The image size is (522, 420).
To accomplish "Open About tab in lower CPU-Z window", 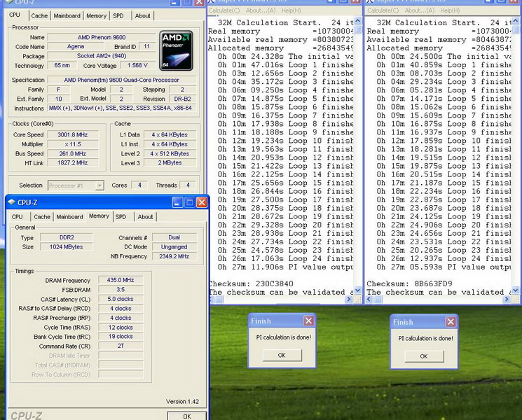I will point(145,217).
